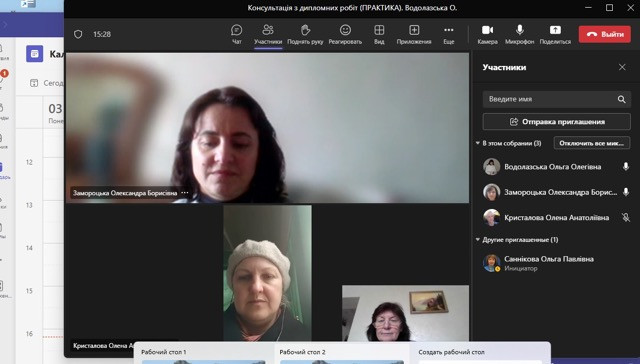Click Замороцька's microphone icon in list
This screenshot has height=364, width=640.
tap(626, 192)
